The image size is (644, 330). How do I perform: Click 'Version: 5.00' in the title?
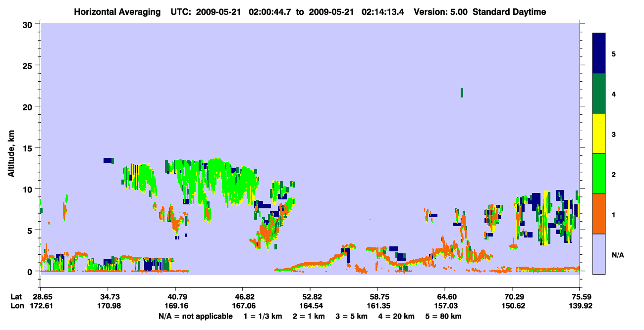point(440,12)
